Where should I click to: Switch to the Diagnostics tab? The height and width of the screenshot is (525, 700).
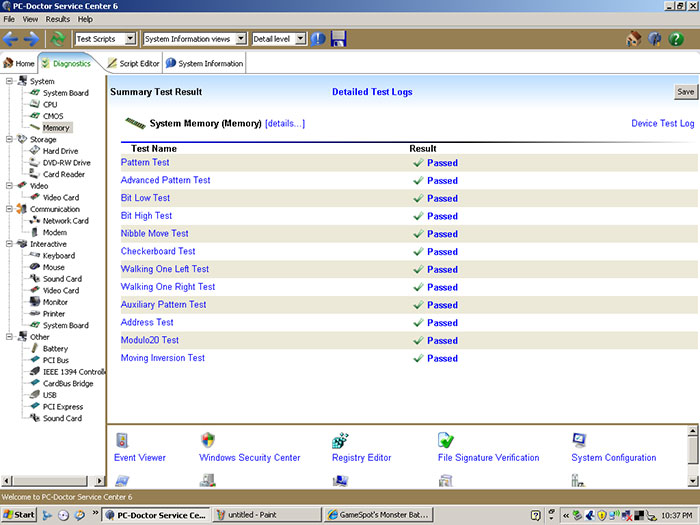pyautogui.click(x=67, y=63)
